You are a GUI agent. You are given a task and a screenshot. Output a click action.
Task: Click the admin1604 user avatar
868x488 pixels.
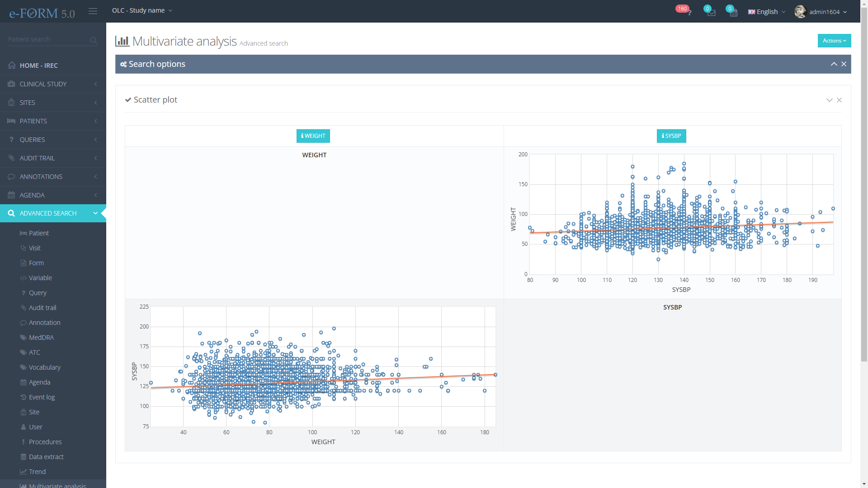point(800,12)
